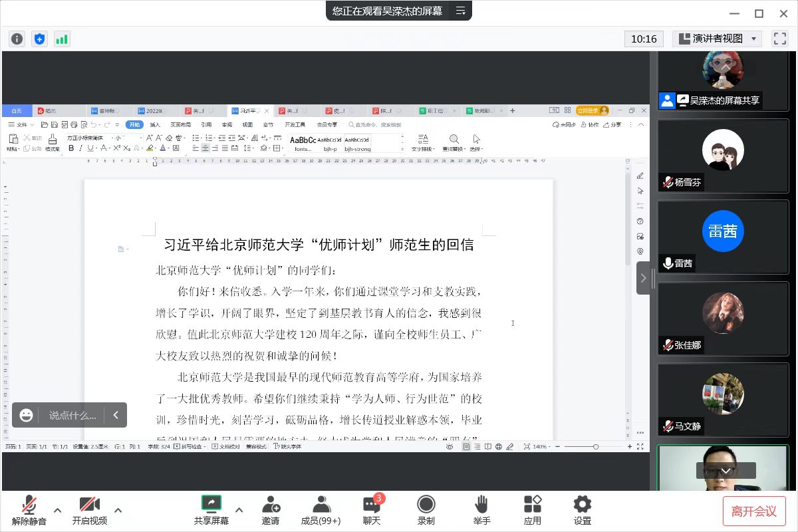Click the meeting info icon
The width and height of the screenshot is (798, 532).
click(17, 39)
